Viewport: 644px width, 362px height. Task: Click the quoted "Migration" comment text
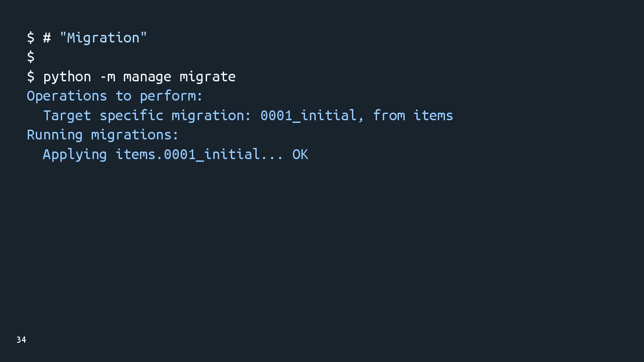pyautogui.click(x=103, y=38)
